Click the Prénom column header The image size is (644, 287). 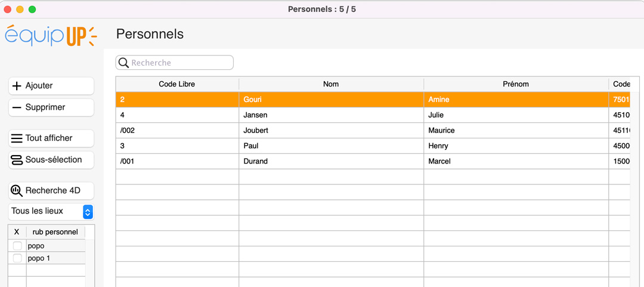pyautogui.click(x=516, y=84)
